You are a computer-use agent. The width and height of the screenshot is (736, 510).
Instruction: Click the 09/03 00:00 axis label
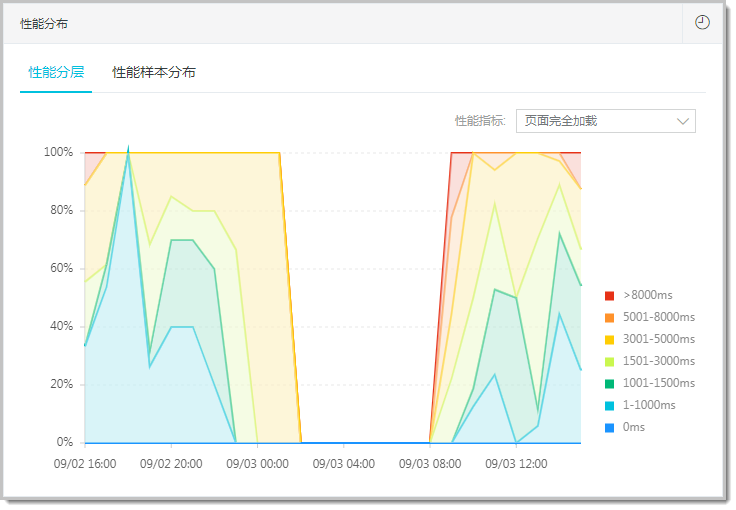coord(257,464)
